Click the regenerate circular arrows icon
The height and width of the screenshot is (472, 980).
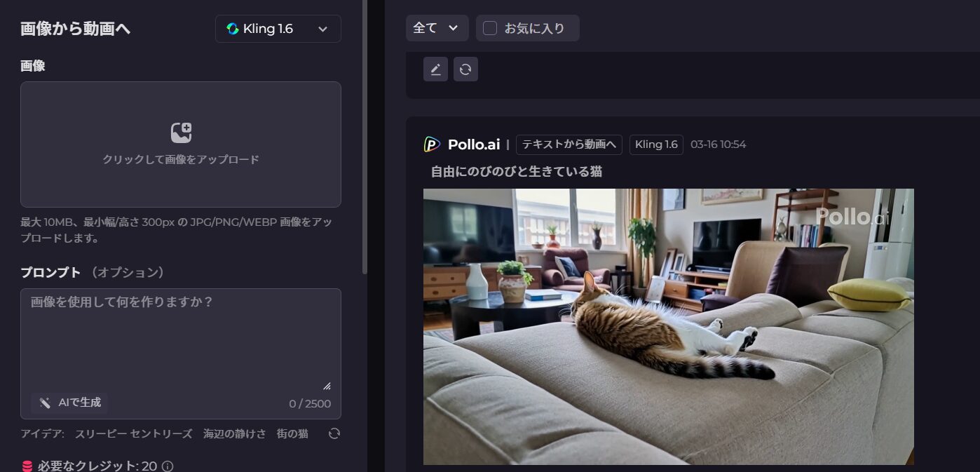point(465,69)
